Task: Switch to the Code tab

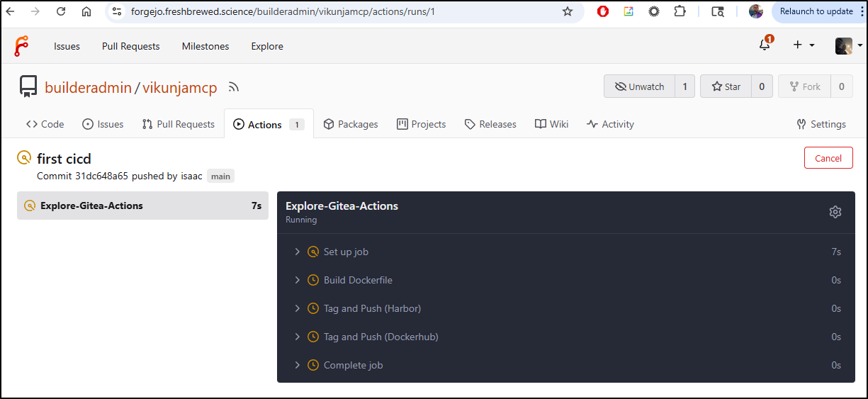Action: [45, 124]
